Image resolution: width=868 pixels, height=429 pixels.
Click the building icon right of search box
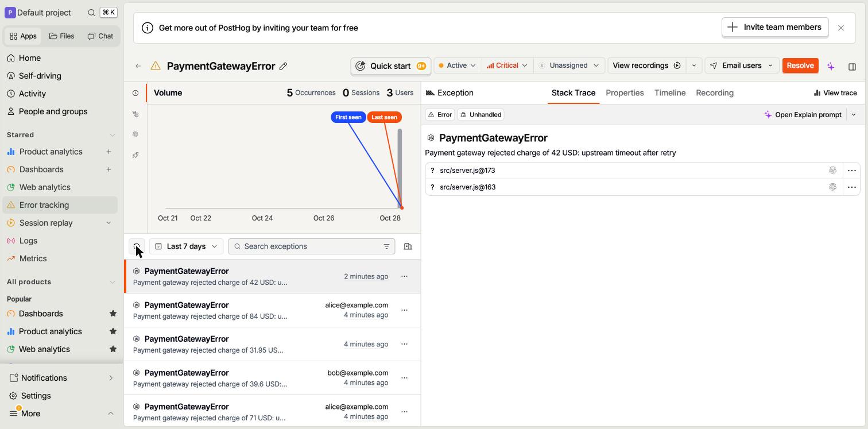point(408,246)
